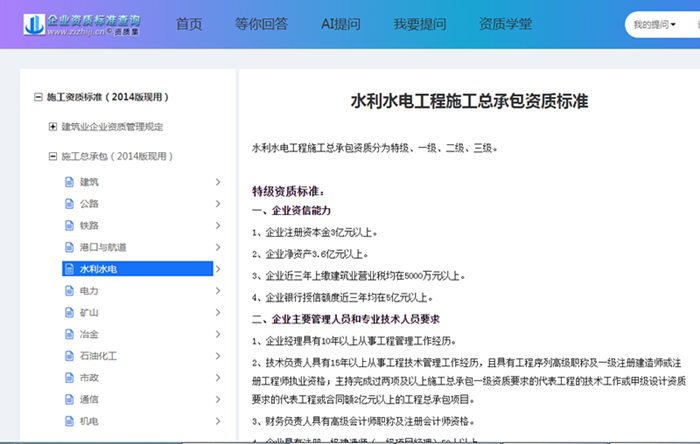
Task: Select 石油化工 in the sidebar tree
Action: (98, 356)
